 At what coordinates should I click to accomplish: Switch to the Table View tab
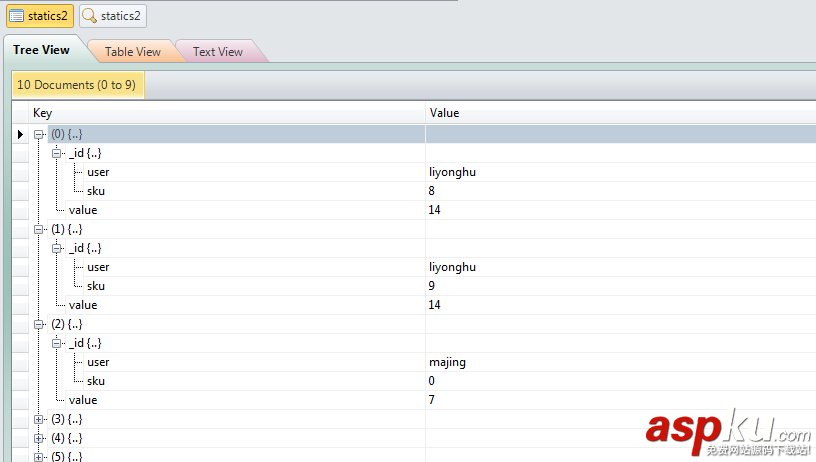coord(132,52)
